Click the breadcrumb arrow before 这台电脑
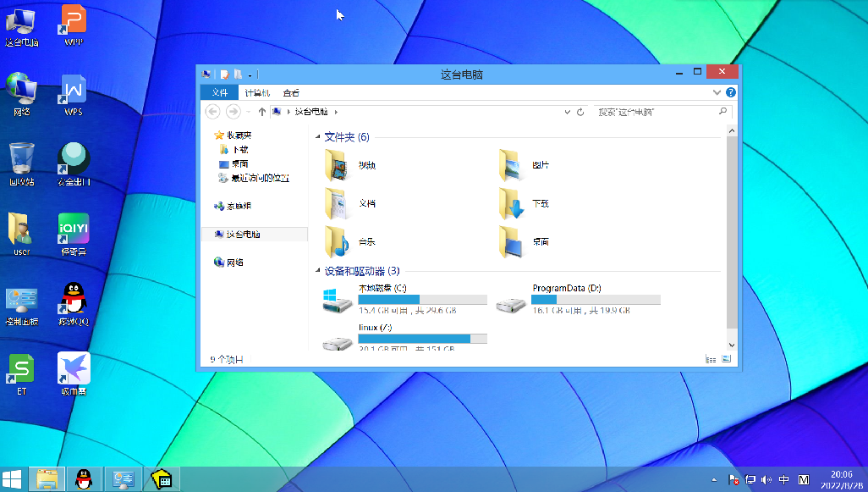 [288, 112]
